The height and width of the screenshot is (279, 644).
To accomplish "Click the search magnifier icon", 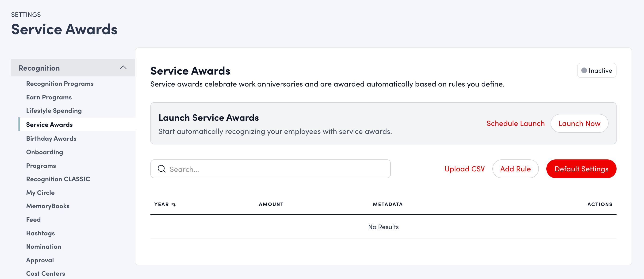I will [161, 169].
